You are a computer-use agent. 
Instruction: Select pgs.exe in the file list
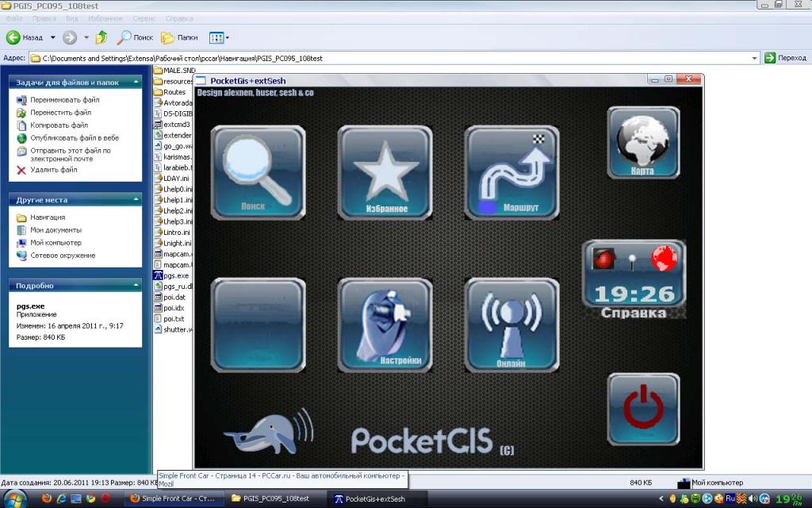coord(175,275)
